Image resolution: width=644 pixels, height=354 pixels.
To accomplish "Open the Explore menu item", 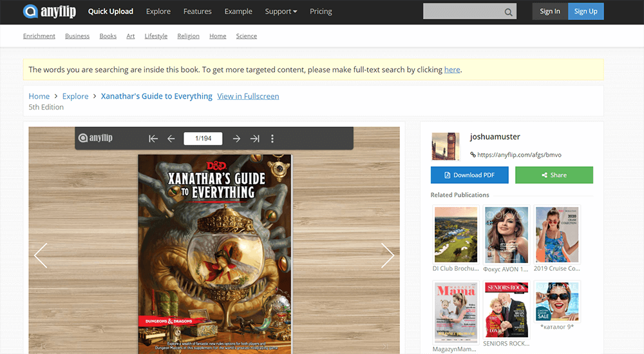I will (158, 12).
